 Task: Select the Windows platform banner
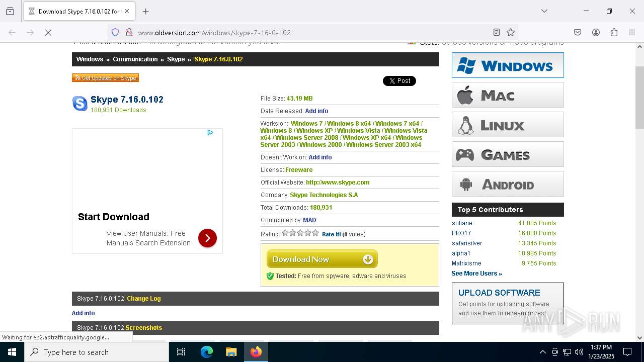point(508,65)
